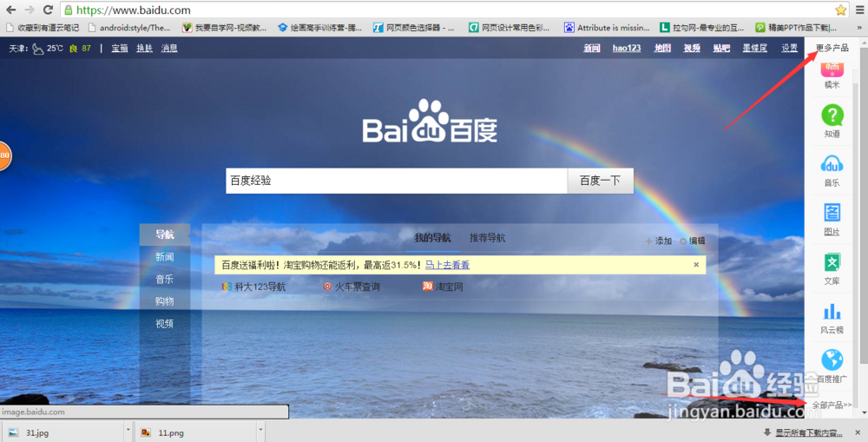The image size is (868, 442).
Task: Select the 导航 tab in the left menu
Action: coord(164,234)
